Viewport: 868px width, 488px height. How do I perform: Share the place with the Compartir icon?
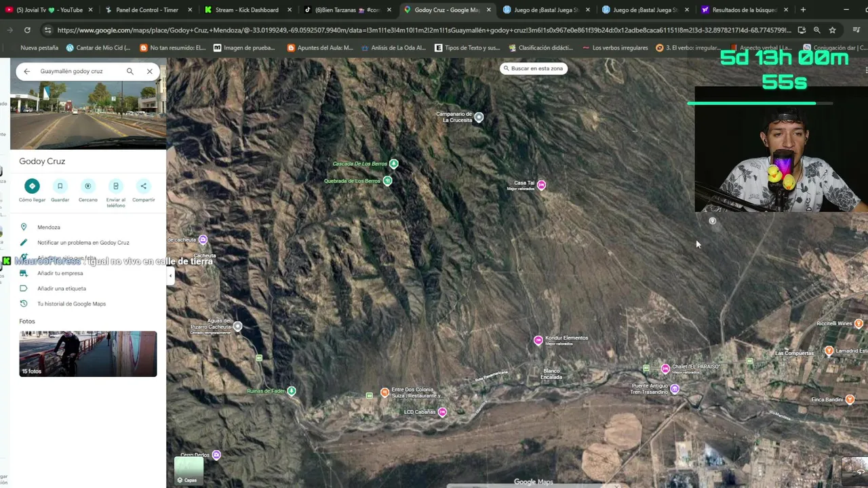click(x=143, y=186)
